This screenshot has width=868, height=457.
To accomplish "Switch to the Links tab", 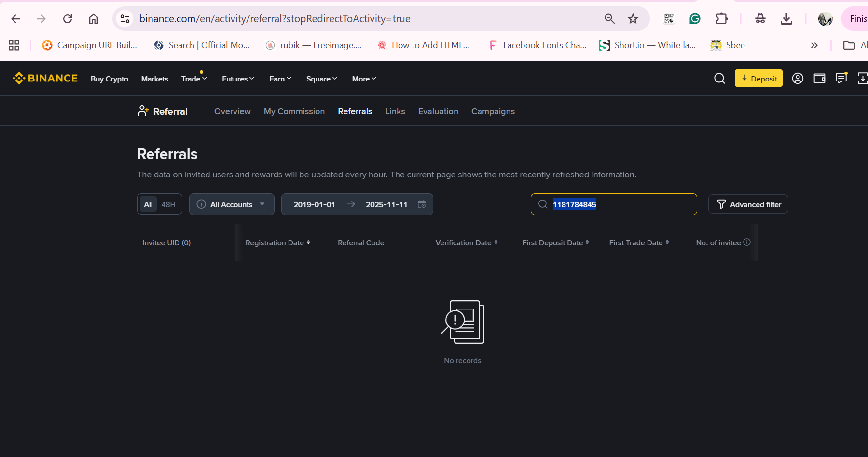I will click(x=395, y=111).
